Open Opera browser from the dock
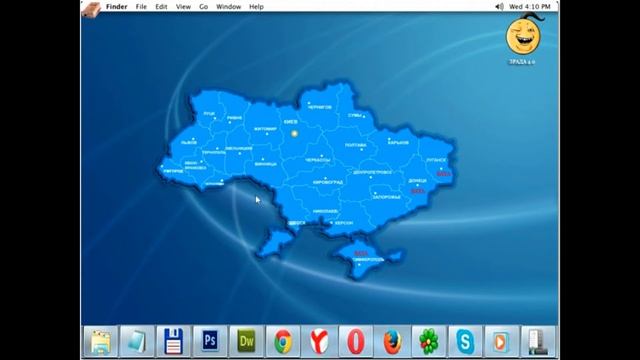Viewport: 640px width, 360px height. [356, 341]
